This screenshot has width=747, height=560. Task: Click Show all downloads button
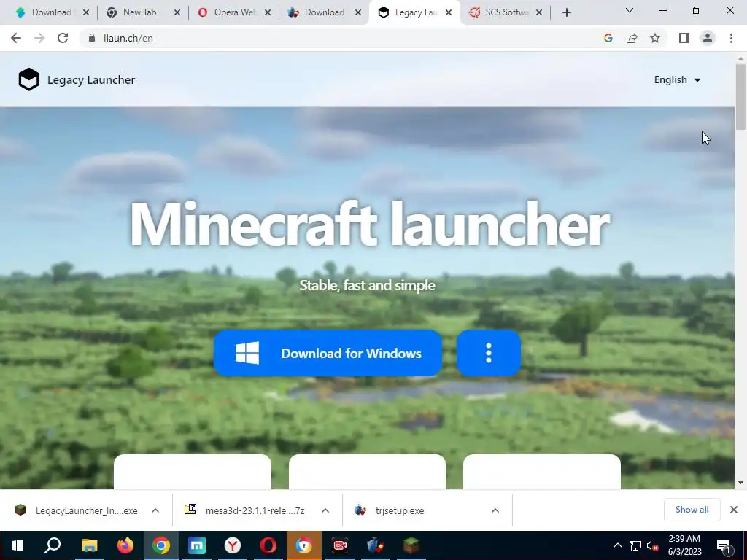click(x=692, y=510)
